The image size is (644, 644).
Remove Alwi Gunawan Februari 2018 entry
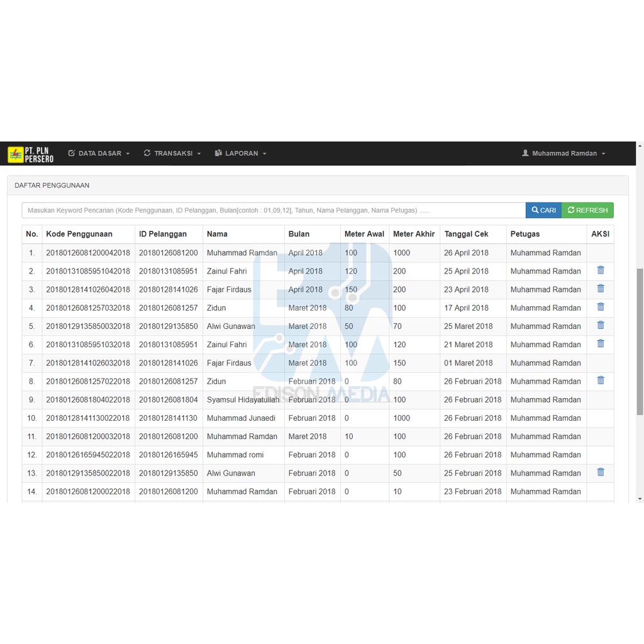600,472
